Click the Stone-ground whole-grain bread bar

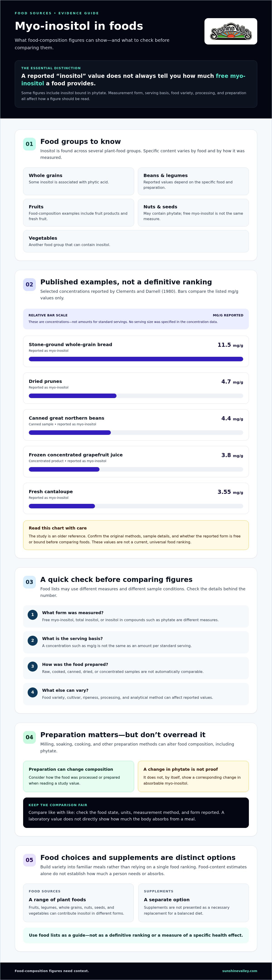coord(136,359)
